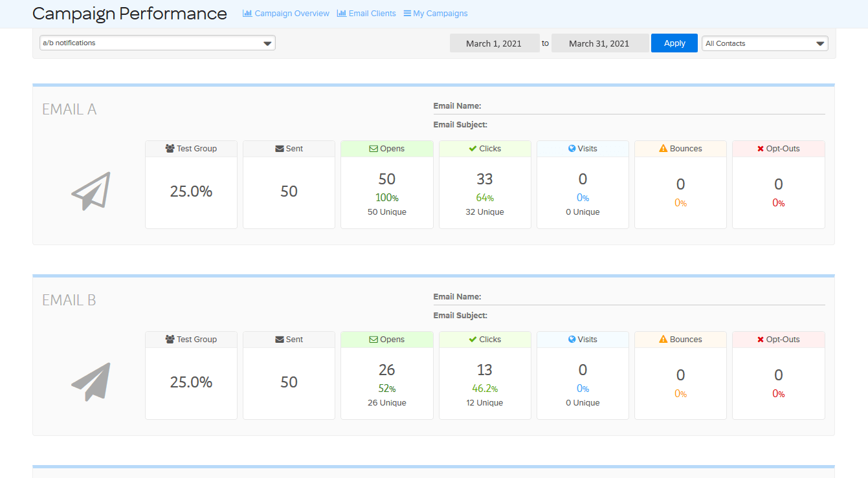Screen dimensions: 868x478
Task: Click the green Clicks checkmark icon for Email B
Action: tap(472, 339)
